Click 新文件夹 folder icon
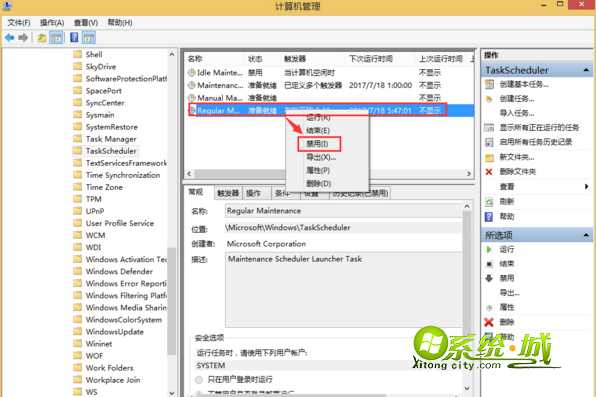 tap(489, 157)
